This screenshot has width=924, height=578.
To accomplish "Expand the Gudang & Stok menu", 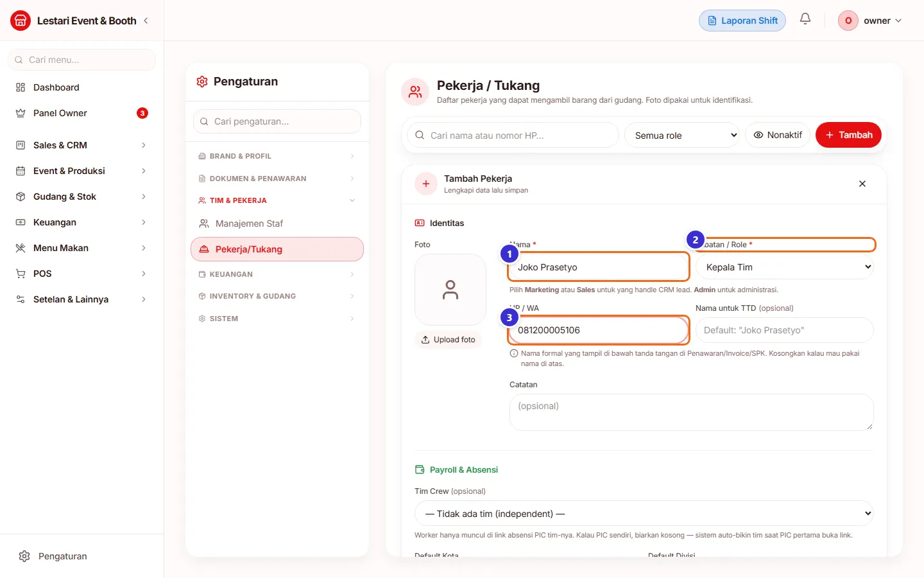I will (82, 197).
